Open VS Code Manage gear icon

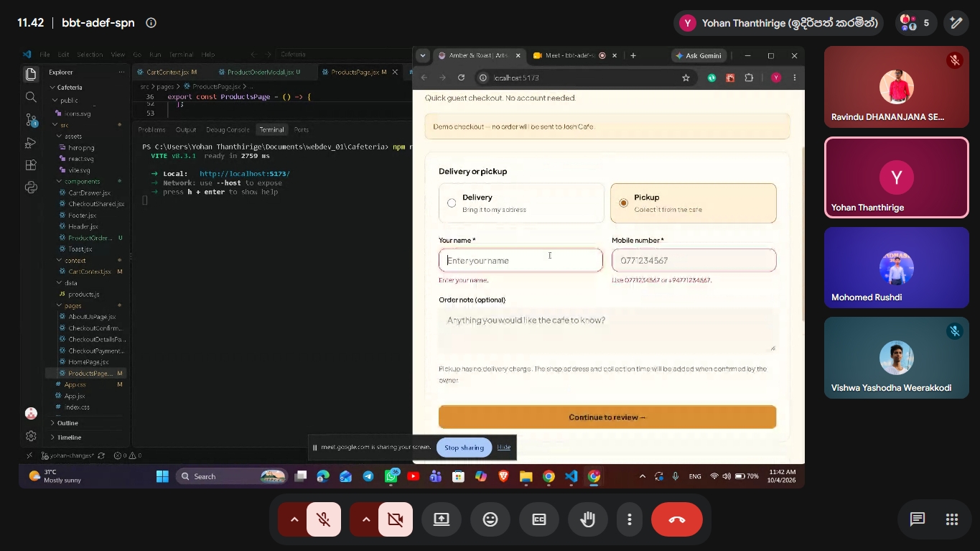click(30, 436)
